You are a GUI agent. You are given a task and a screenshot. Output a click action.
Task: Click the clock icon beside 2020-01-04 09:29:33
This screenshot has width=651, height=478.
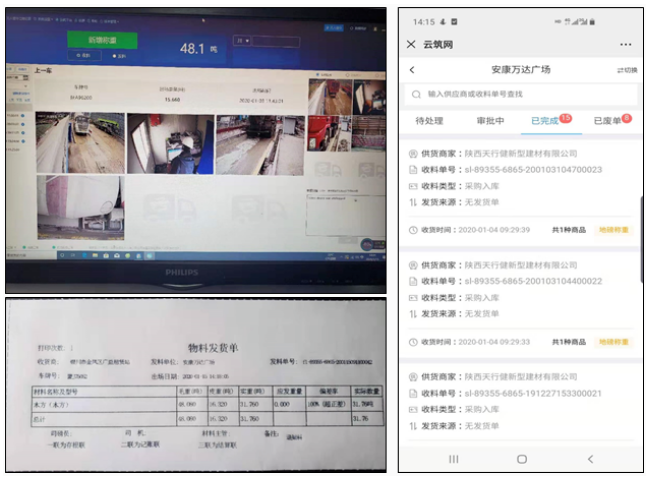coord(413,342)
